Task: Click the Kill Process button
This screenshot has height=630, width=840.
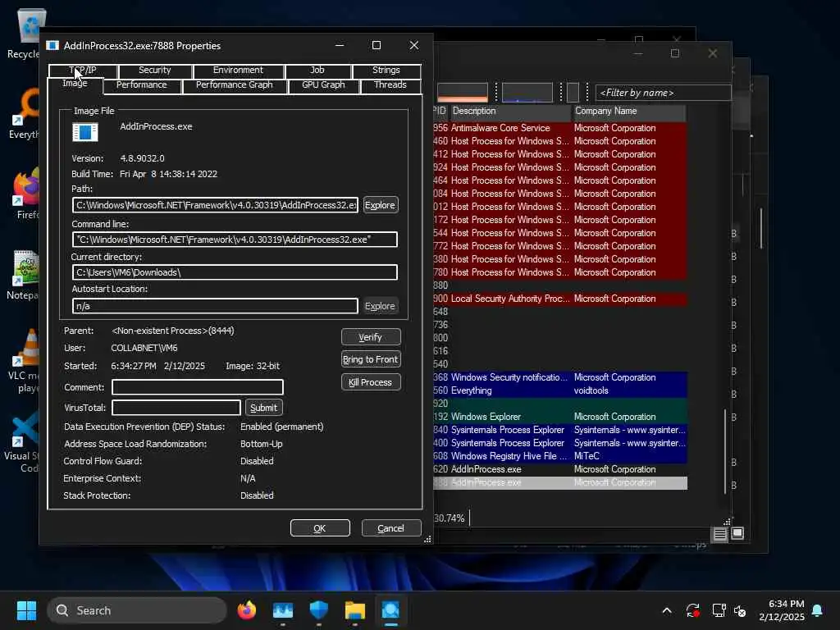Action: (x=371, y=382)
